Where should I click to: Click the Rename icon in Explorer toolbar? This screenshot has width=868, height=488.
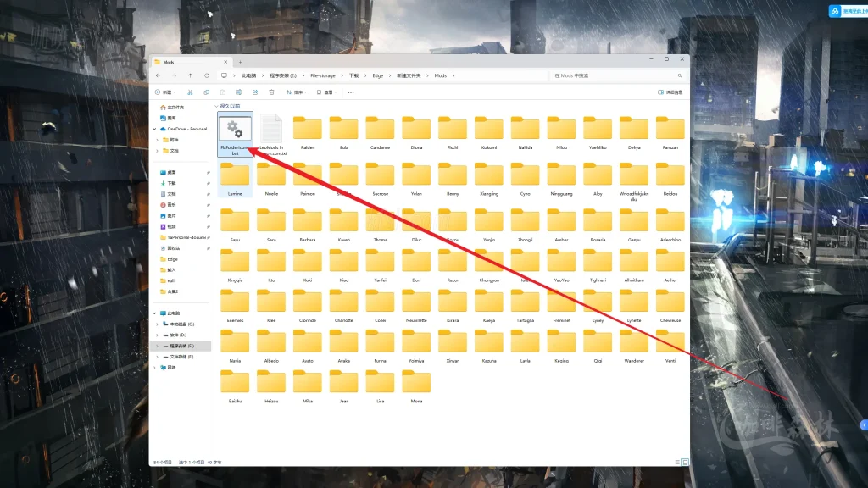(238, 92)
